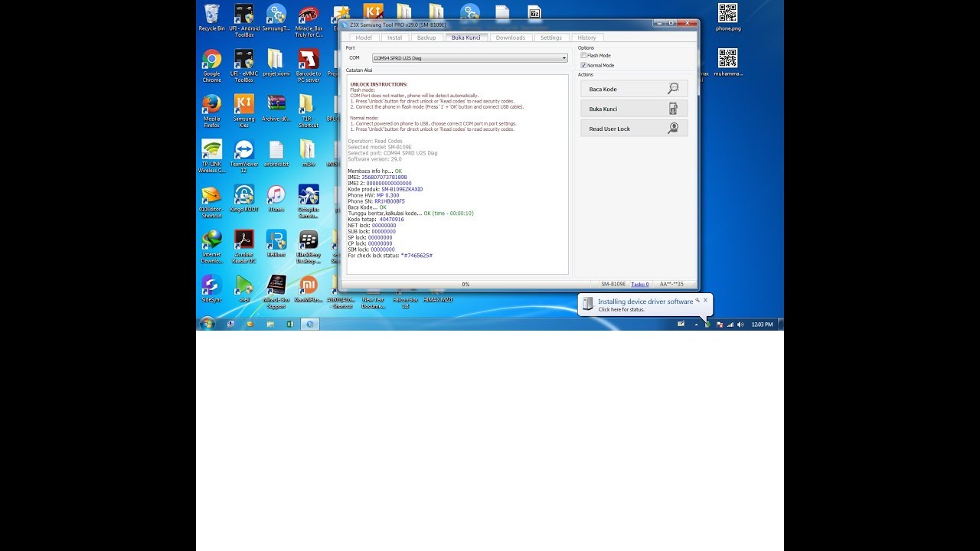Open the Downloads tab
The width and height of the screenshot is (980, 551).
coord(511,37)
